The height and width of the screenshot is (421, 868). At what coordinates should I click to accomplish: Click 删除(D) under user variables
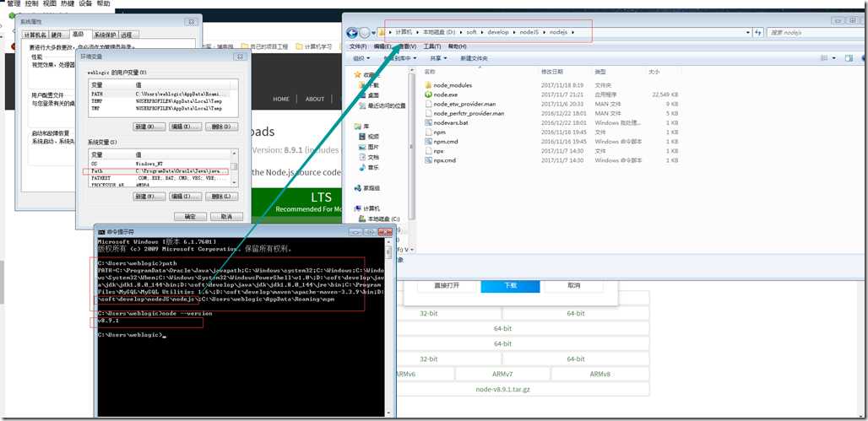(x=221, y=127)
